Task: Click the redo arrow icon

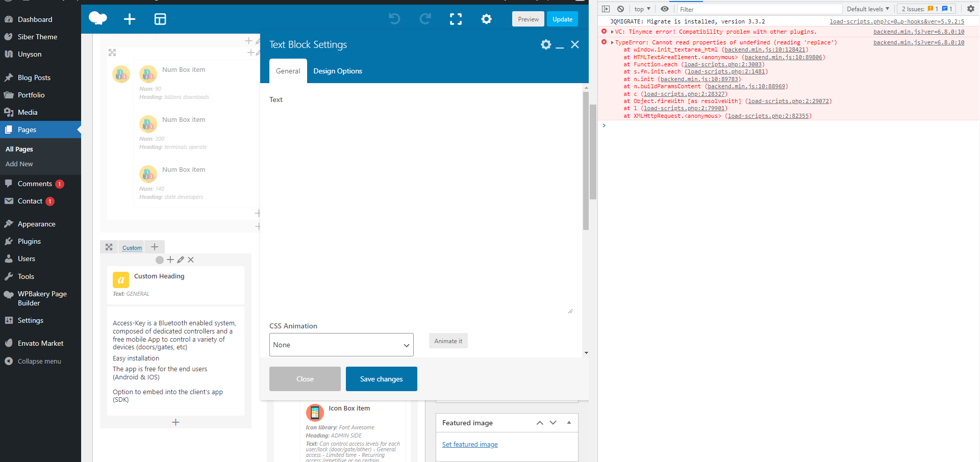Action: (425, 19)
